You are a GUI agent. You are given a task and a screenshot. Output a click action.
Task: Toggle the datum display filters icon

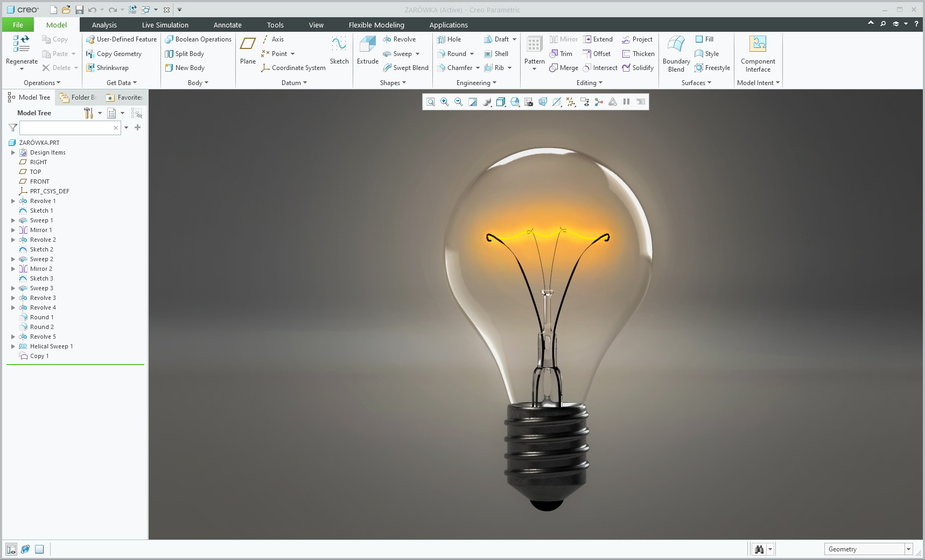click(571, 102)
